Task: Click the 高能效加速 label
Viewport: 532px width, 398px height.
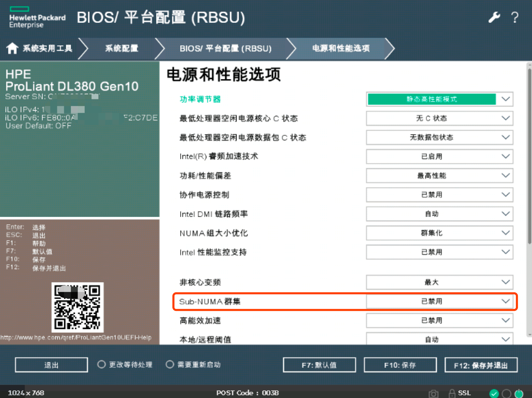Action: tap(200, 321)
